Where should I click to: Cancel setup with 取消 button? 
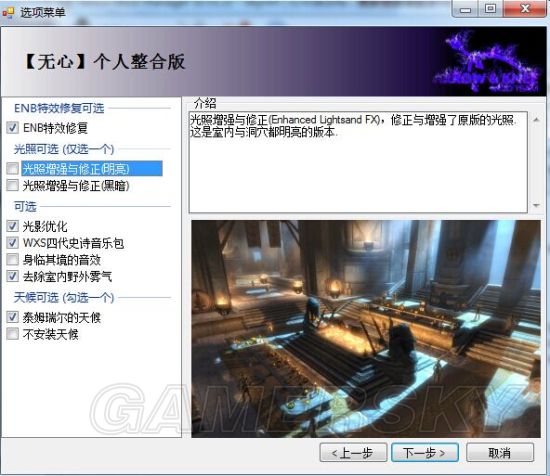coord(500,453)
